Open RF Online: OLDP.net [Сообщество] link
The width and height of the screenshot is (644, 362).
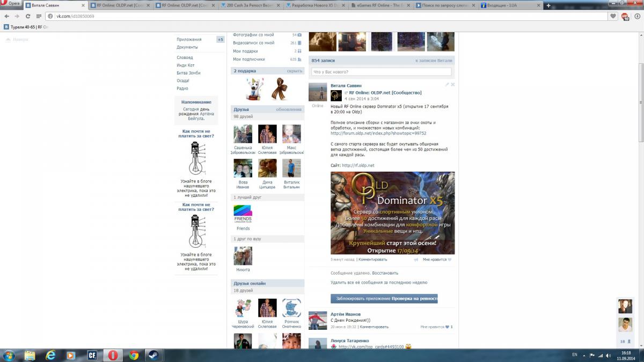tap(385, 92)
